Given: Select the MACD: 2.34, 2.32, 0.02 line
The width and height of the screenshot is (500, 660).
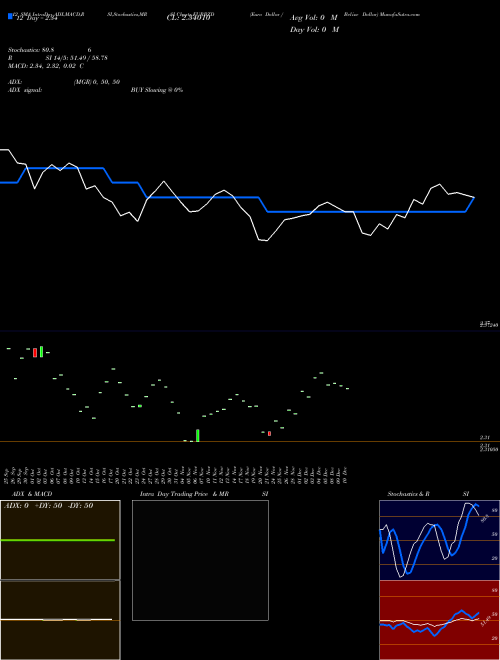Looking at the screenshot, I should click(x=46, y=66).
